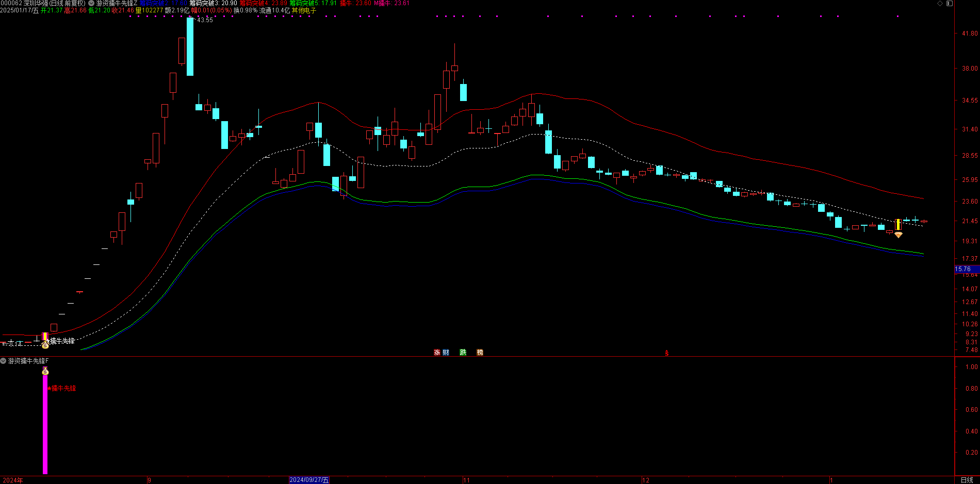Image resolution: width=980 pixels, height=484 pixels.
Task: Click the 筹码突破3: 20.90 readout
Action: click(214, 3)
